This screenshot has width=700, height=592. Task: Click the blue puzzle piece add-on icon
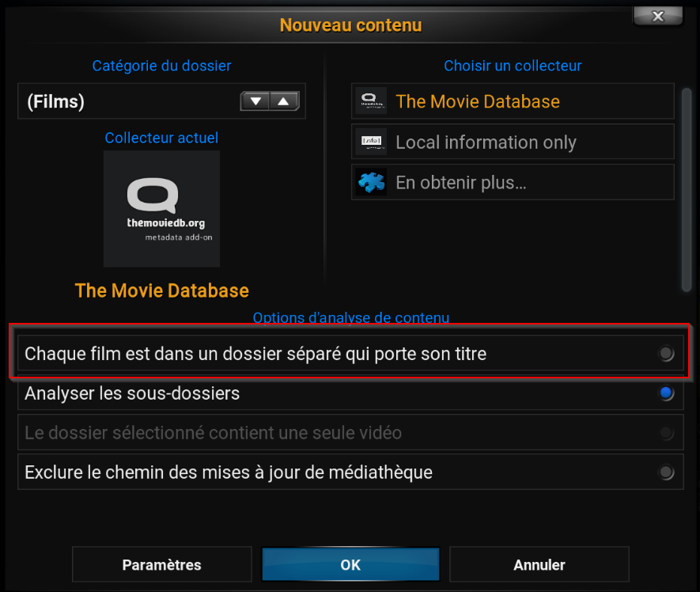tap(371, 182)
